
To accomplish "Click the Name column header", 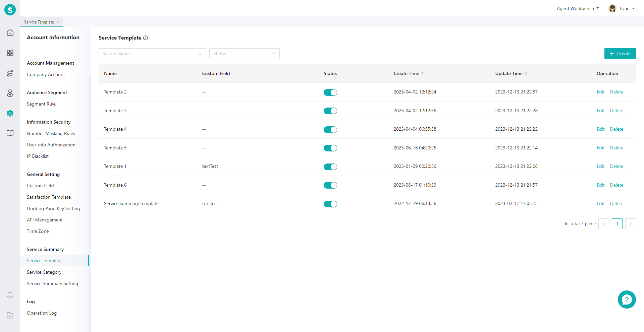I will (110, 73).
